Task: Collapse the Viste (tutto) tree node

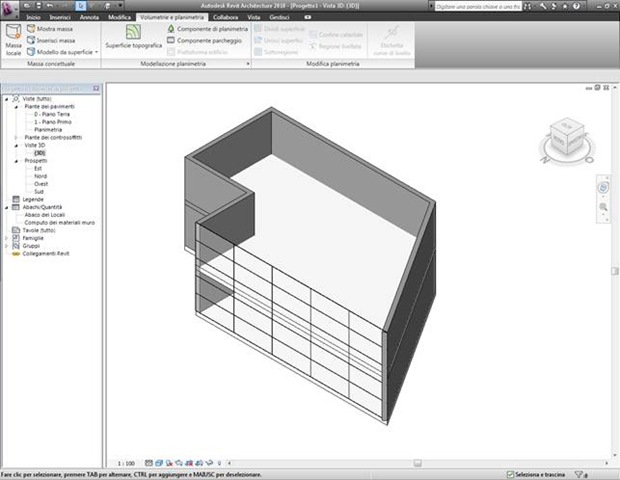Action: 7,99
